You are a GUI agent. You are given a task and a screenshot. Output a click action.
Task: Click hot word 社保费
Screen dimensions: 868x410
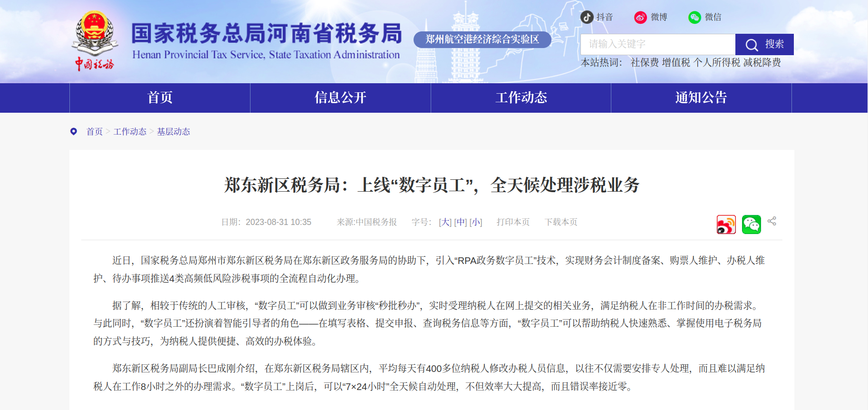(x=645, y=63)
